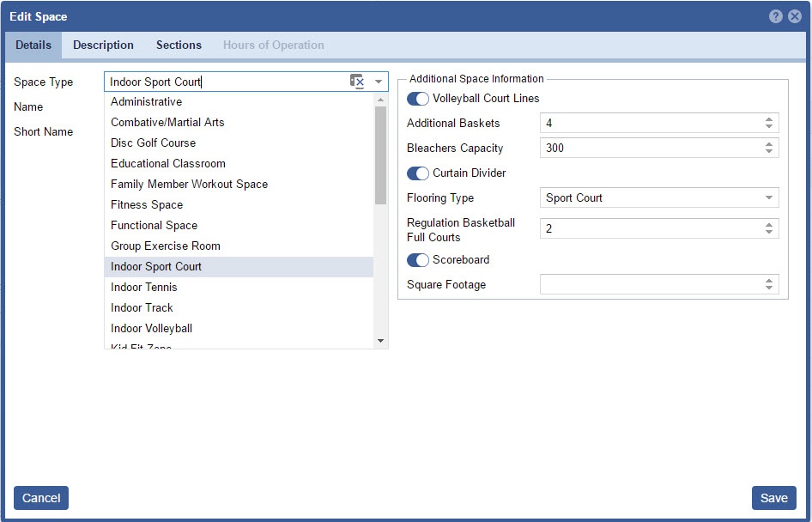Open the Sections tab

[179, 46]
